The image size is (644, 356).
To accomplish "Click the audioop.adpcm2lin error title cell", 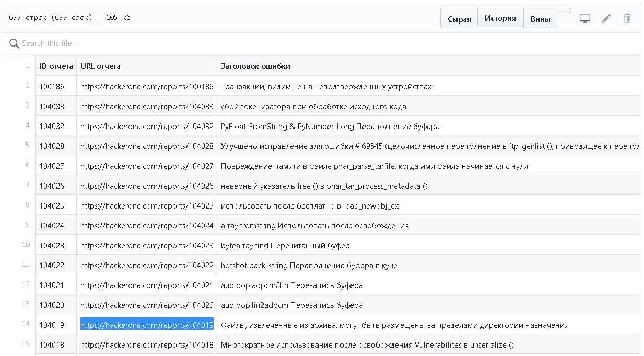I will [x=291, y=285].
